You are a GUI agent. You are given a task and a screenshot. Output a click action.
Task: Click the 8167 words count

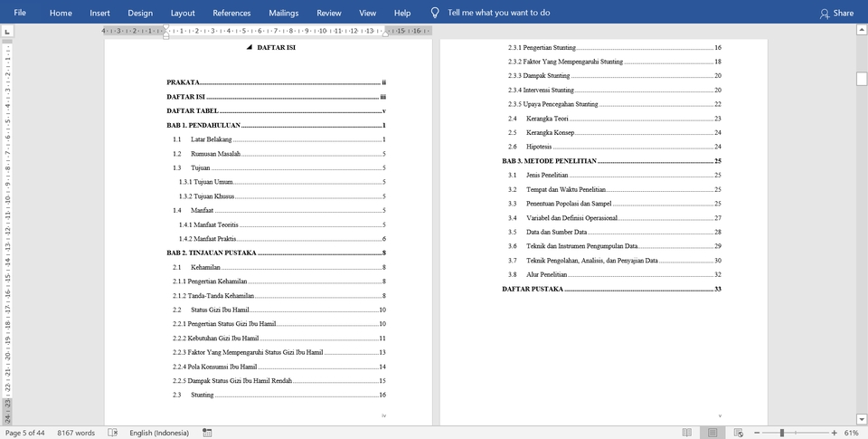pyautogui.click(x=76, y=433)
